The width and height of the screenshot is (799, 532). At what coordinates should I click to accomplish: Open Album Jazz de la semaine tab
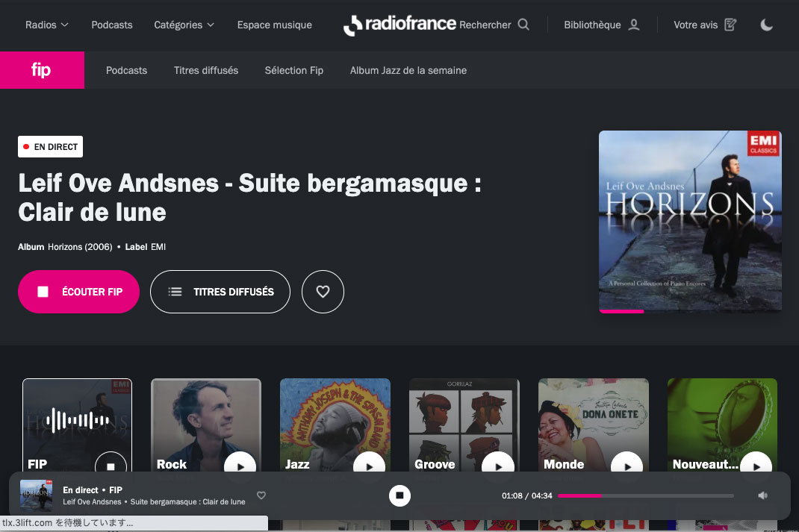[408, 70]
